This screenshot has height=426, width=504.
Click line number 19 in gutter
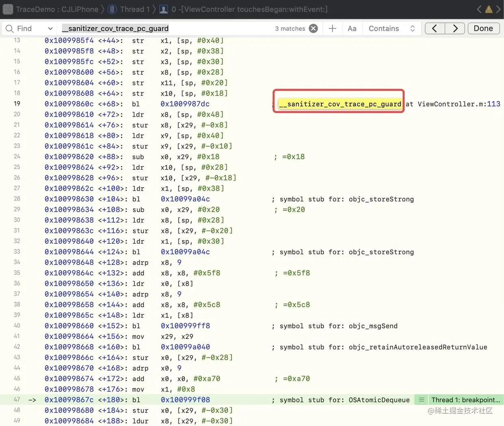(x=17, y=104)
